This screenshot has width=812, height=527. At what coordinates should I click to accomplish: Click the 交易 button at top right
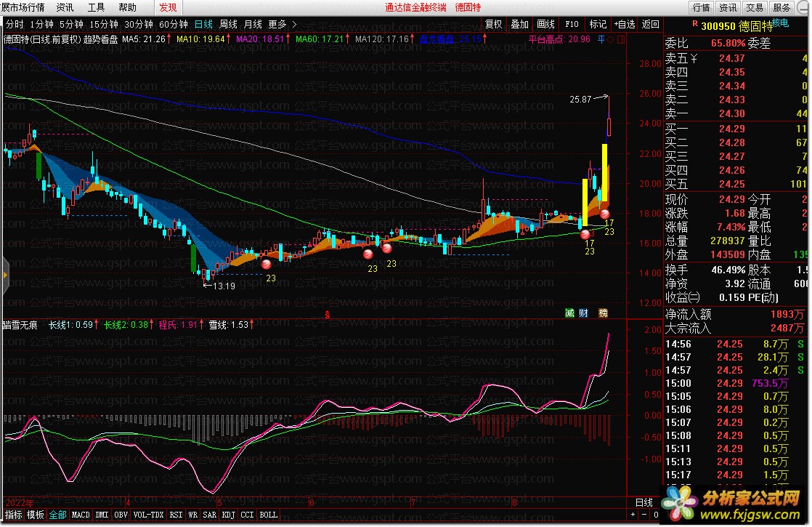(x=755, y=8)
